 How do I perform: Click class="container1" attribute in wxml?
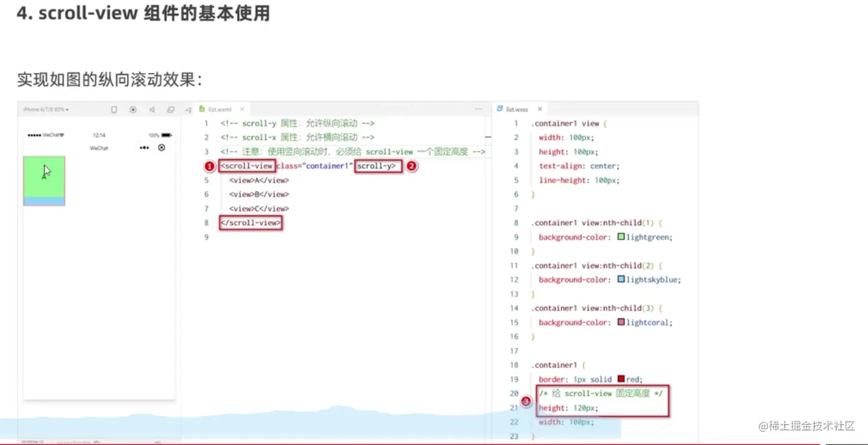coord(313,166)
